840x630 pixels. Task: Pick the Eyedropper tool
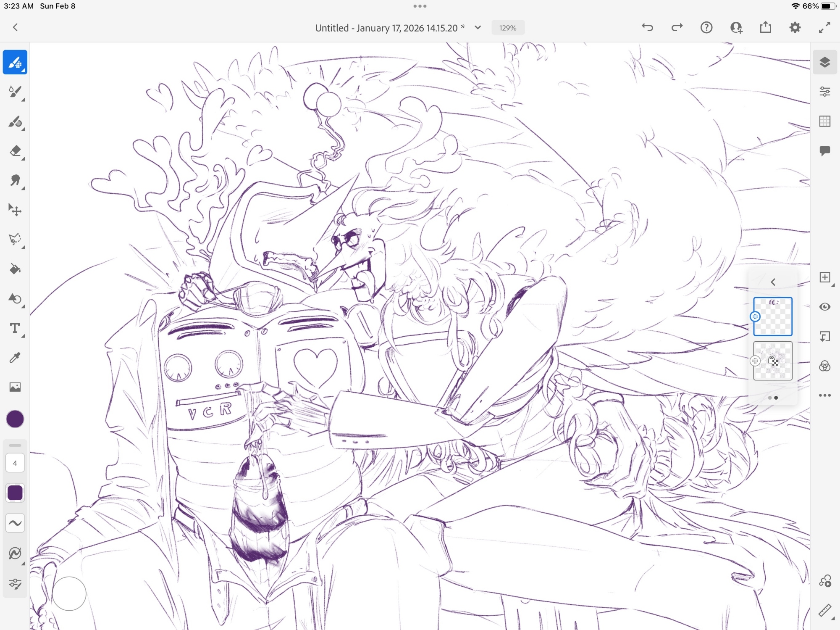coord(15,358)
